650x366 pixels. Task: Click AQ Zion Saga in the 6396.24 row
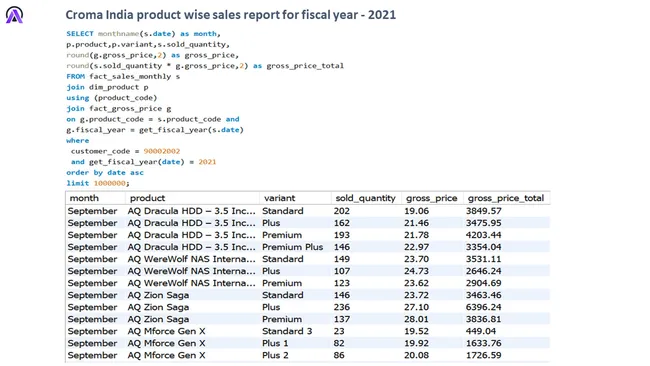click(x=158, y=307)
